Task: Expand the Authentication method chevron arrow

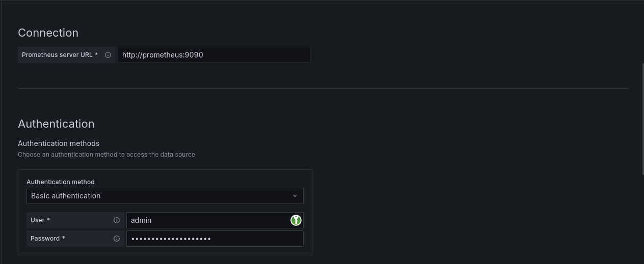Action: (x=295, y=196)
